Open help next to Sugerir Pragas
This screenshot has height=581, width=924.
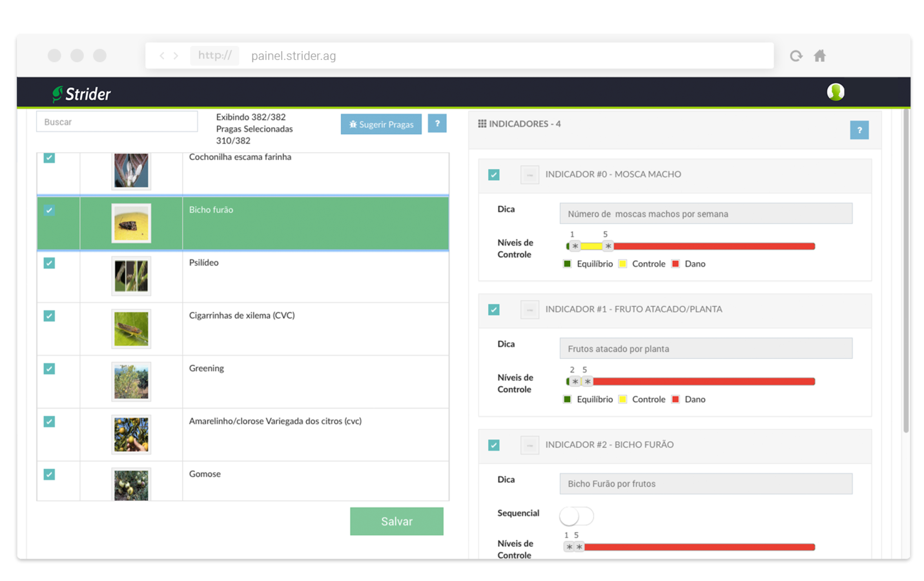(x=437, y=123)
